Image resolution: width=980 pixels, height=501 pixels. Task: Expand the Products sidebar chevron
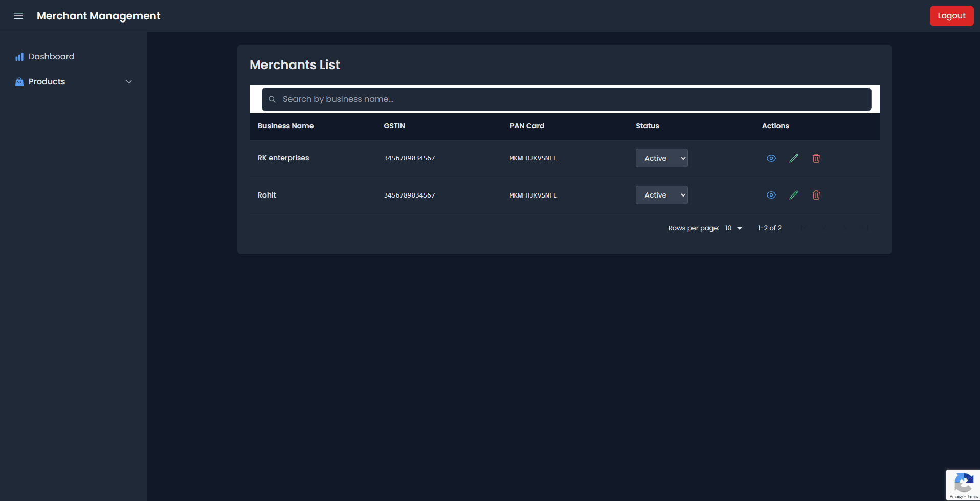pos(129,82)
